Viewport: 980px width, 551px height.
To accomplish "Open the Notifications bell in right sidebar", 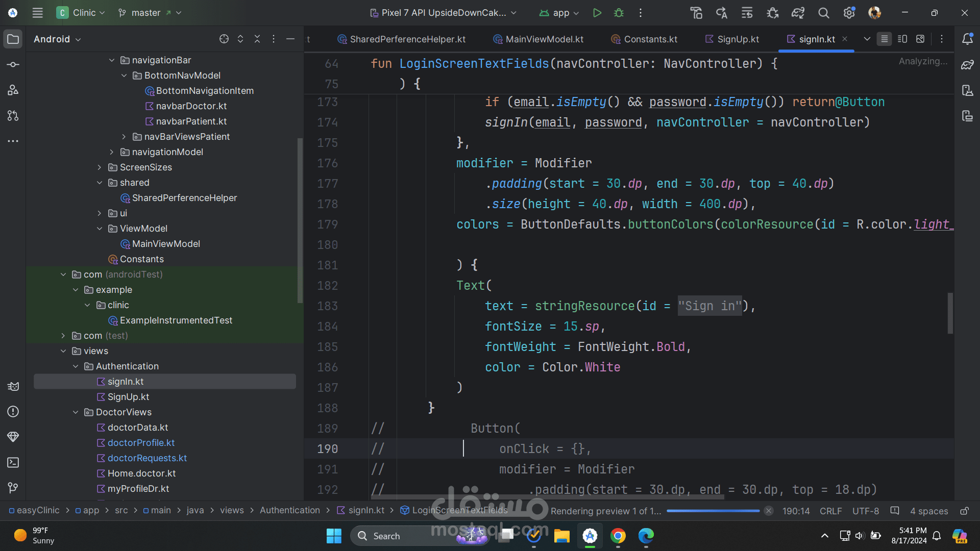I will point(967,39).
